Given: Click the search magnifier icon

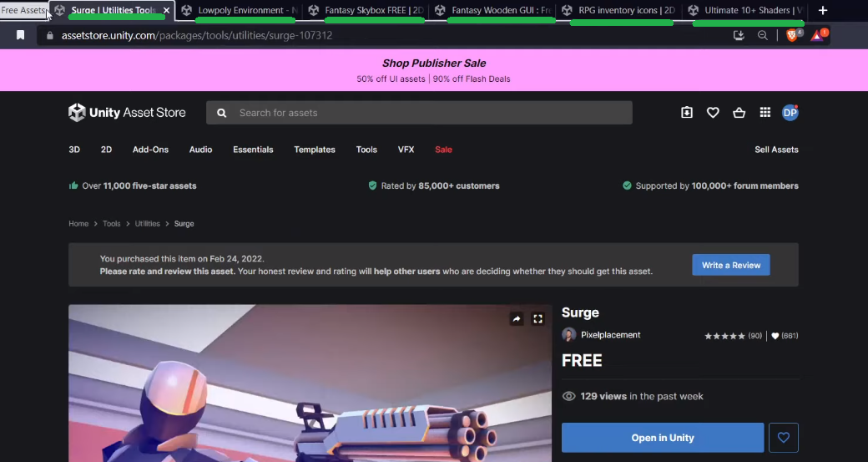Looking at the screenshot, I should (221, 113).
